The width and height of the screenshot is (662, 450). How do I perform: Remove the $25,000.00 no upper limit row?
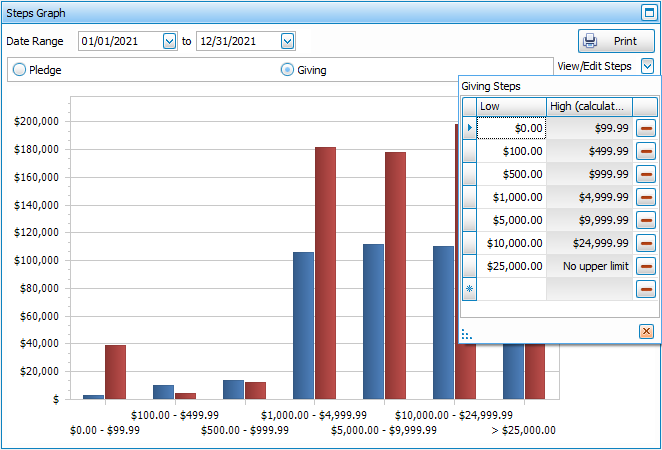646,266
